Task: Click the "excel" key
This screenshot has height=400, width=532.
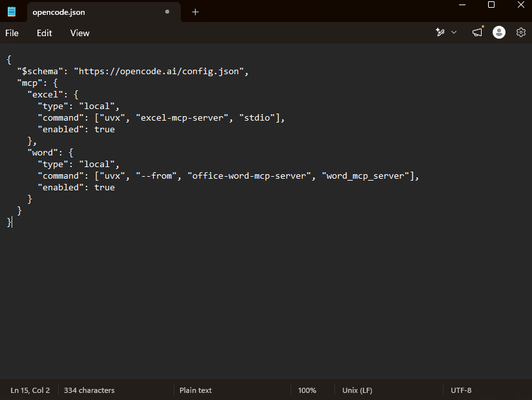Action: tap(45, 95)
